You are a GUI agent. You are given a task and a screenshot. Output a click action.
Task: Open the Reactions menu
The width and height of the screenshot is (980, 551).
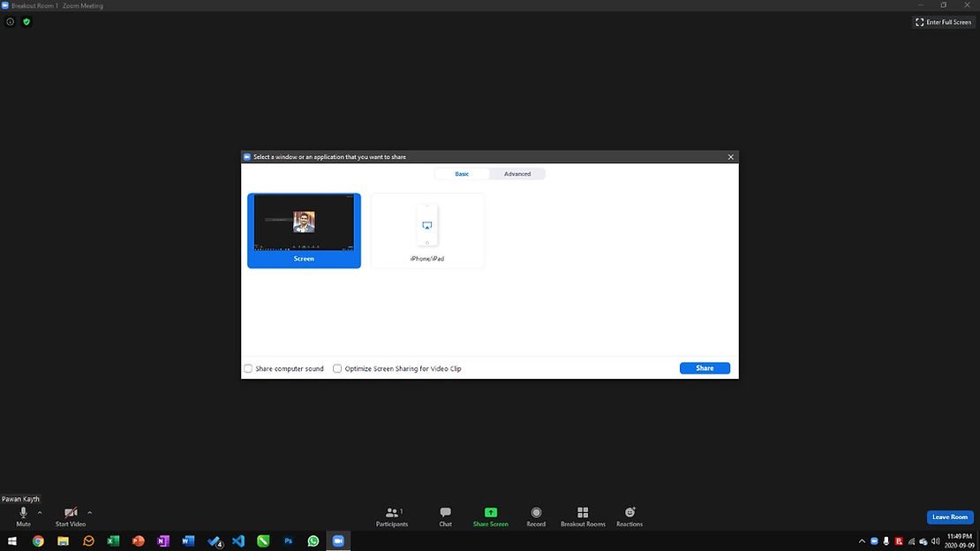point(629,513)
